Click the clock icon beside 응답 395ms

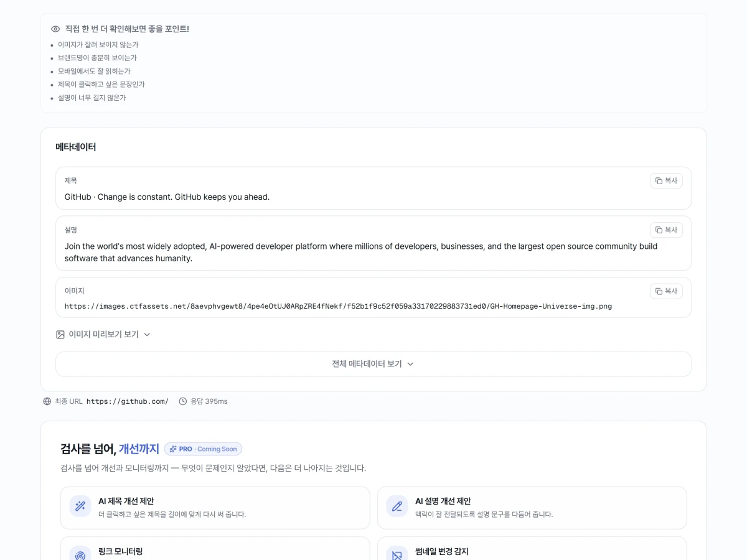point(183,401)
